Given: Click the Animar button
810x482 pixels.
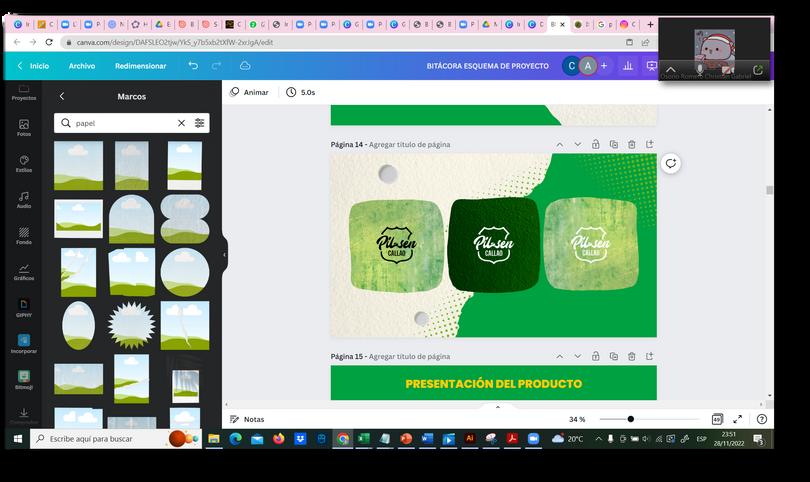Looking at the screenshot, I should (x=250, y=92).
